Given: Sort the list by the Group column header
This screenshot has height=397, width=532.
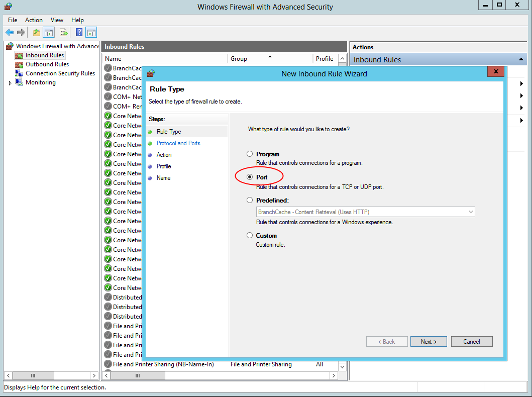Looking at the screenshot, I should point(270,59).
